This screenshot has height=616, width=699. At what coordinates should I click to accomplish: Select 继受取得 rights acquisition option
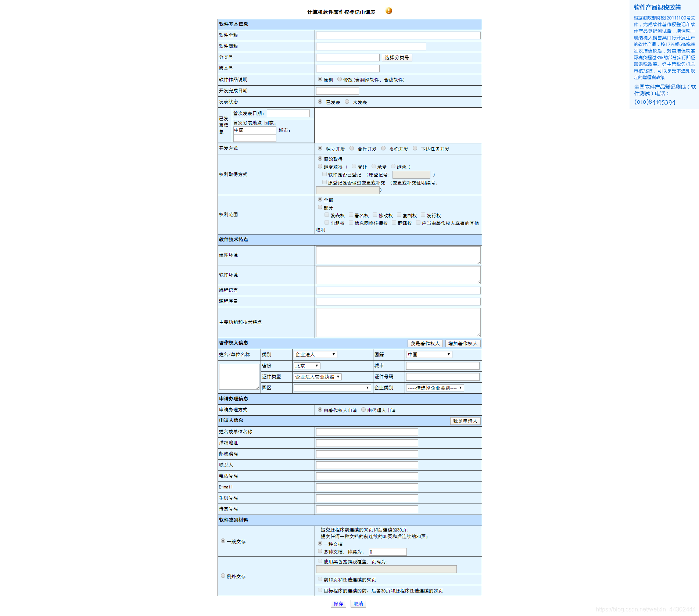pyautogui.click(x=320, y=166)
